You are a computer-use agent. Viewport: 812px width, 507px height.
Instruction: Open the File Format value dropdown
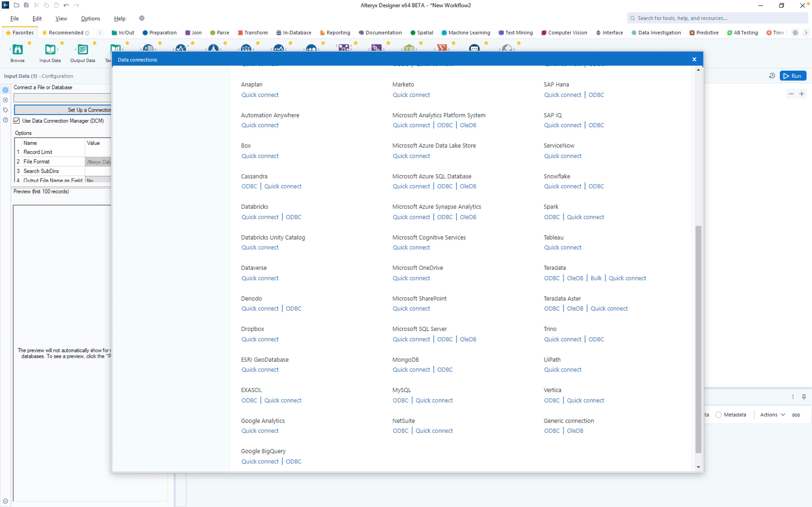coord(98,162)
